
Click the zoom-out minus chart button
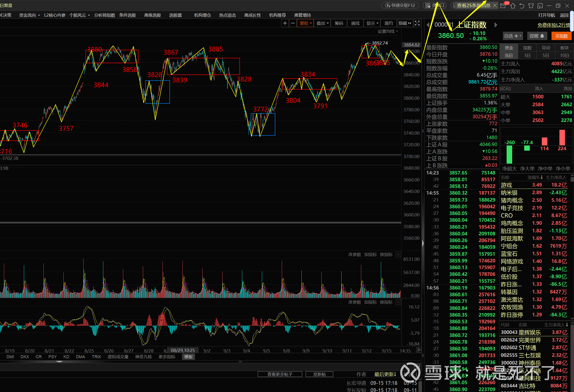(x=293, y=23)
